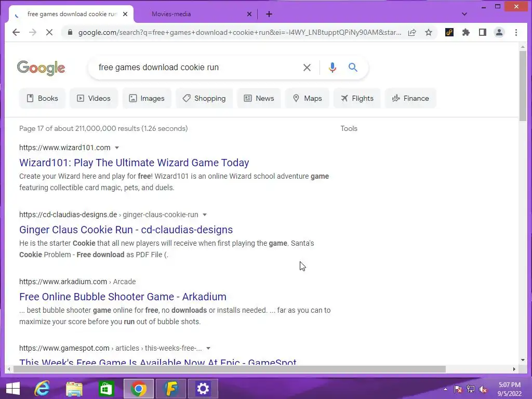The image size is (532, 399).
Task: Toggle the Chrome side panel
Action: pyautogui.click(x=483, y=32)
